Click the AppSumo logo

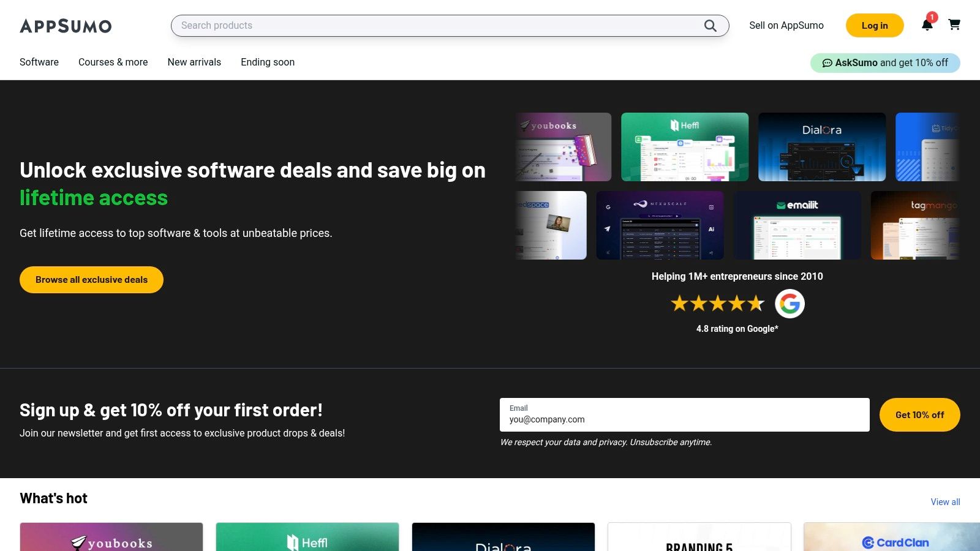66,26
